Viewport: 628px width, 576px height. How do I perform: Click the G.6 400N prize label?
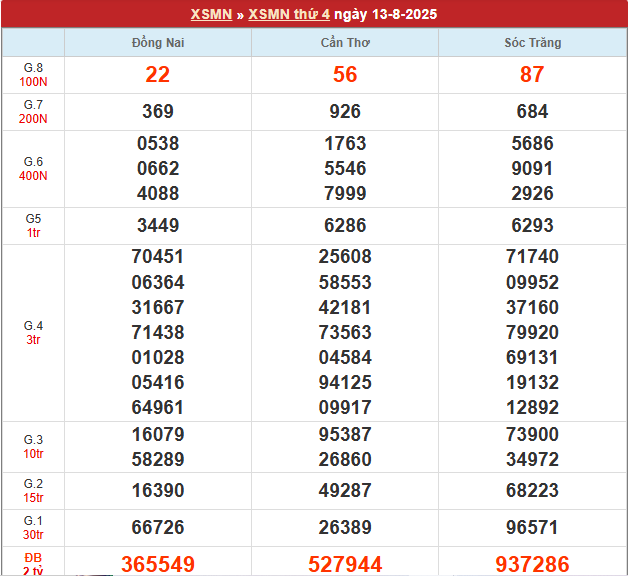(33, 169)
